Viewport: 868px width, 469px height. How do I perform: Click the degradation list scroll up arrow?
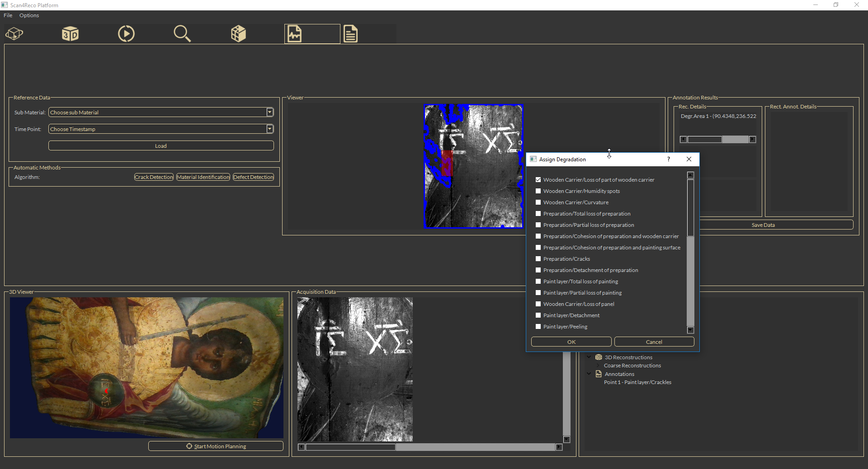pos(690,175)
